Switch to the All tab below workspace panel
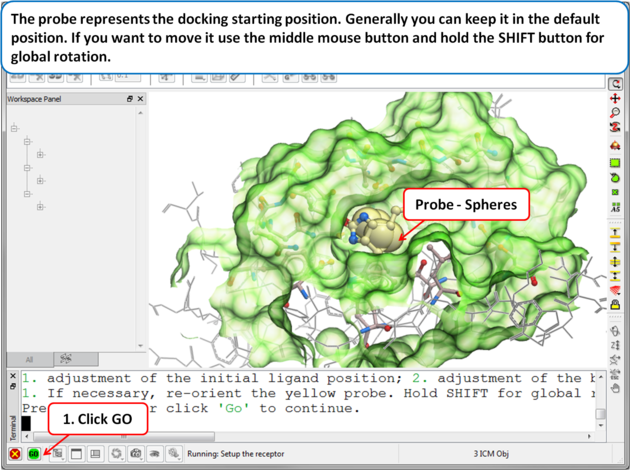Viewport: 630px width, 470px height. point(29,359)
